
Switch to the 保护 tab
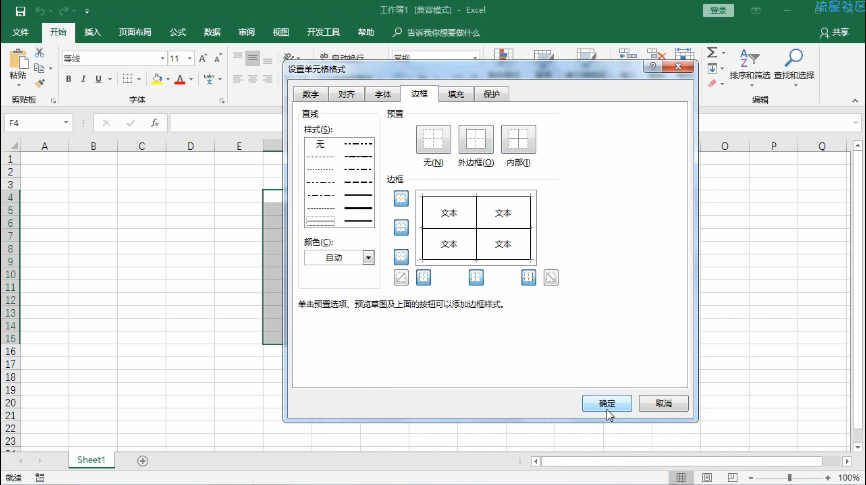click(x=492, y=94)
